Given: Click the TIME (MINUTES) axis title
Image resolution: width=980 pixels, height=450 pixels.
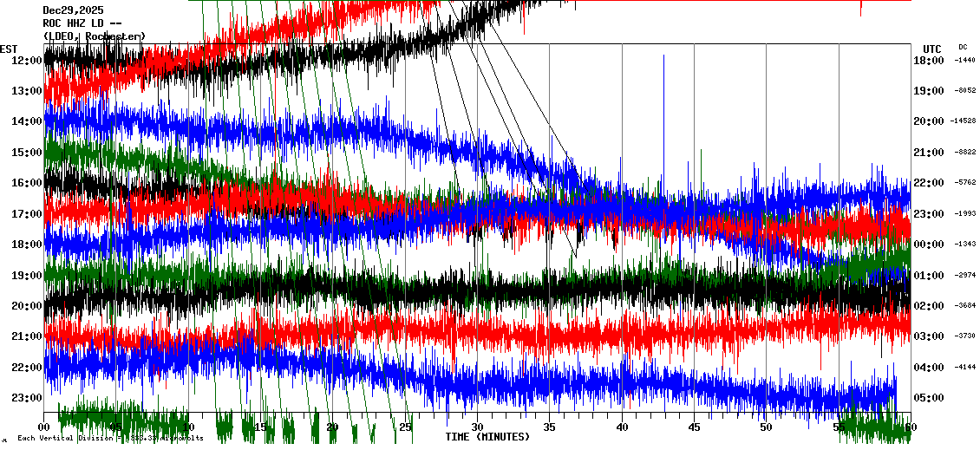Looking at the screenshot, I should click(487, 437).
